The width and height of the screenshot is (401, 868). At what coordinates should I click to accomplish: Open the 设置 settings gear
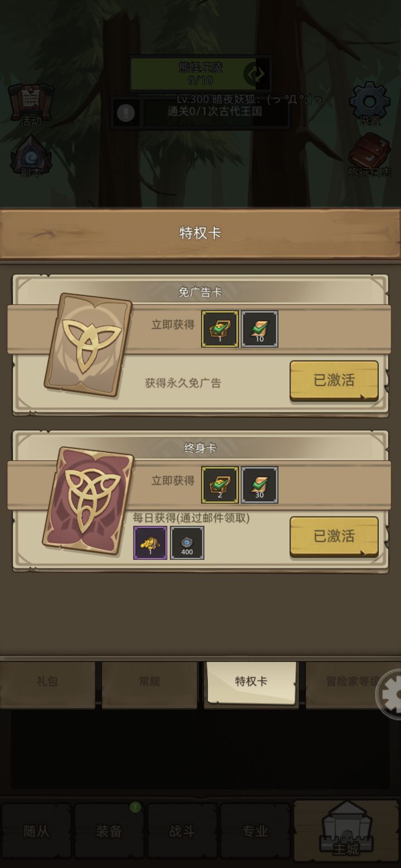pos(369,104)
